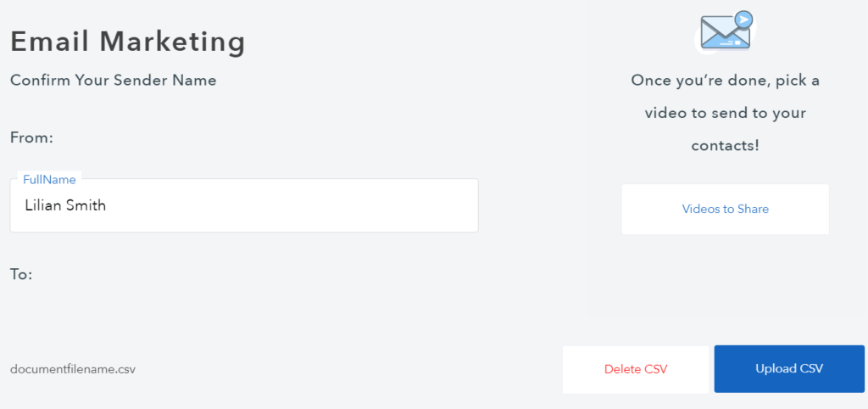Viewport: 868px width, 409px height.
Task: Click the FullName floating field label
Action: 49,180
